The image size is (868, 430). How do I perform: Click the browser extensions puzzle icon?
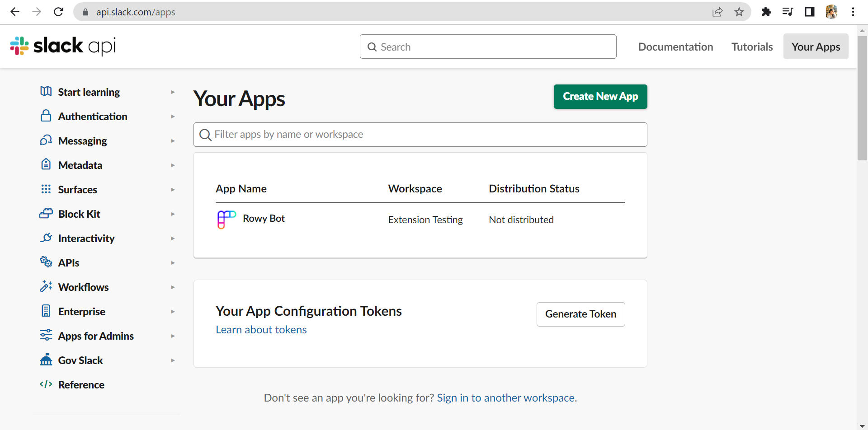(766, 12)
